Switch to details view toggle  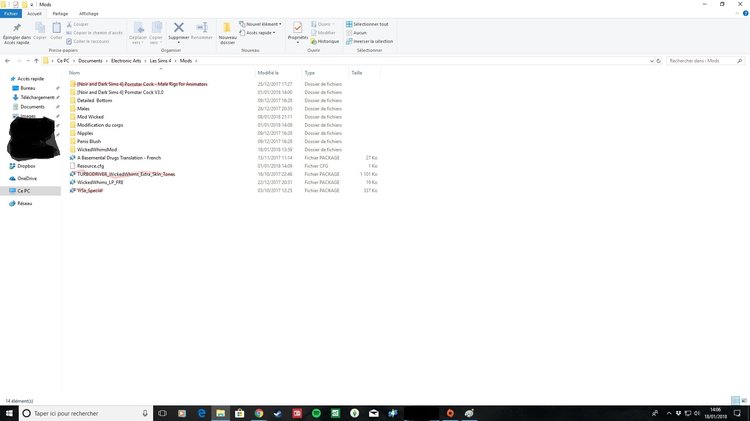[735, 400]
